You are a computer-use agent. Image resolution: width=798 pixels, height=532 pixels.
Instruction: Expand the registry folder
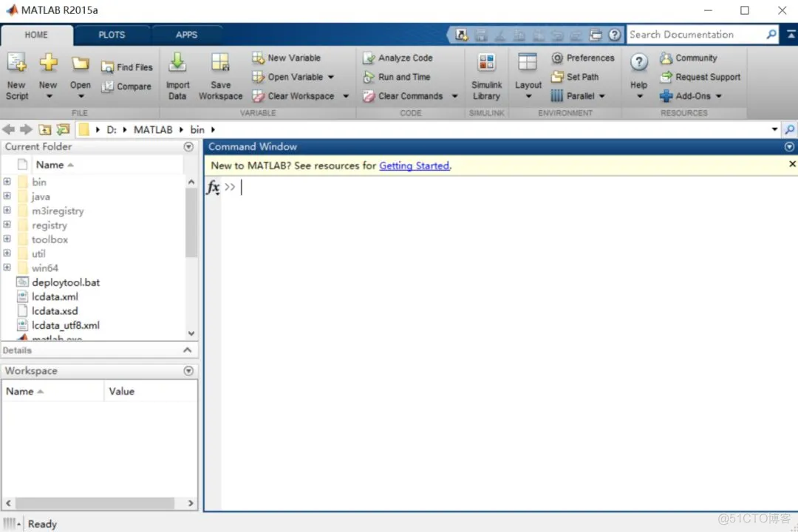(x=7, y=225)
